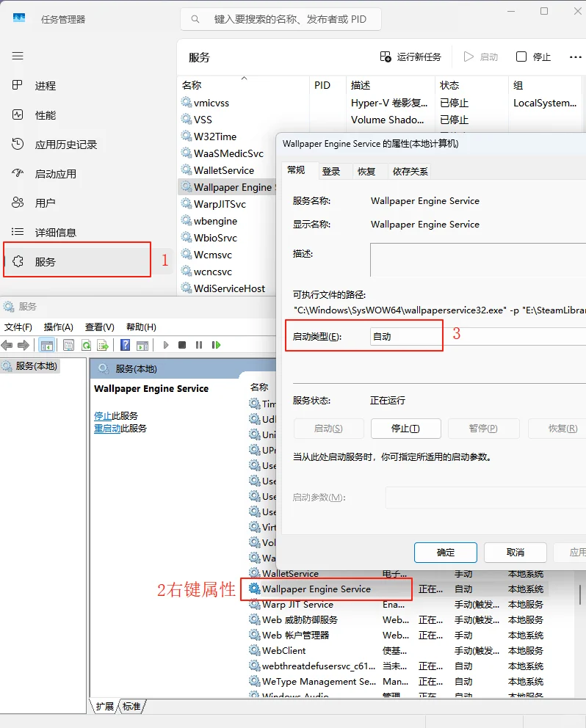The height and width of the screenshot is (728, 586).
Task: Select WdiServiceHost in Task Manager list
Action: coord(230,288)
